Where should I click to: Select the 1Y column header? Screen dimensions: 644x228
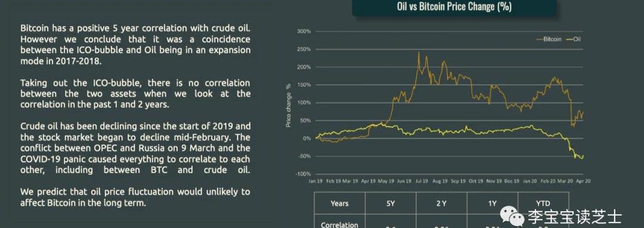493,203
